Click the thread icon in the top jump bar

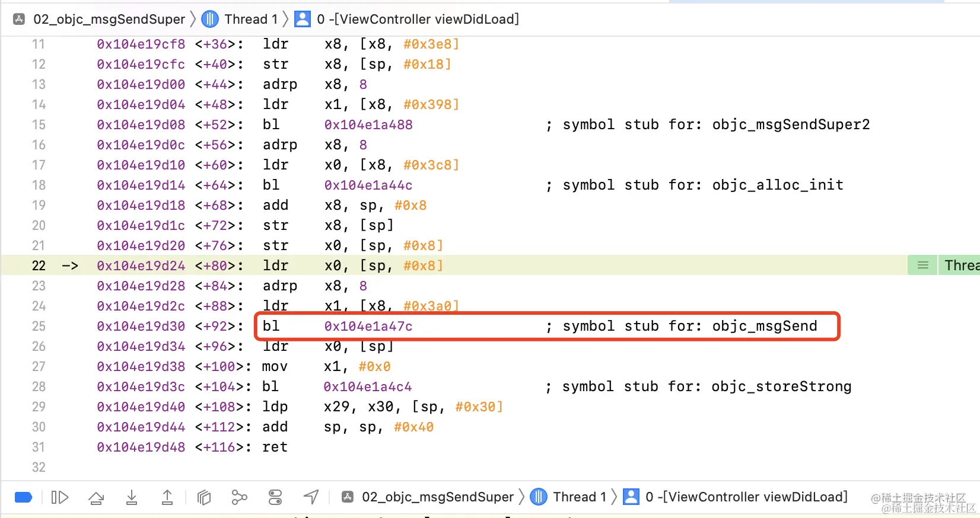pos(210,19)
